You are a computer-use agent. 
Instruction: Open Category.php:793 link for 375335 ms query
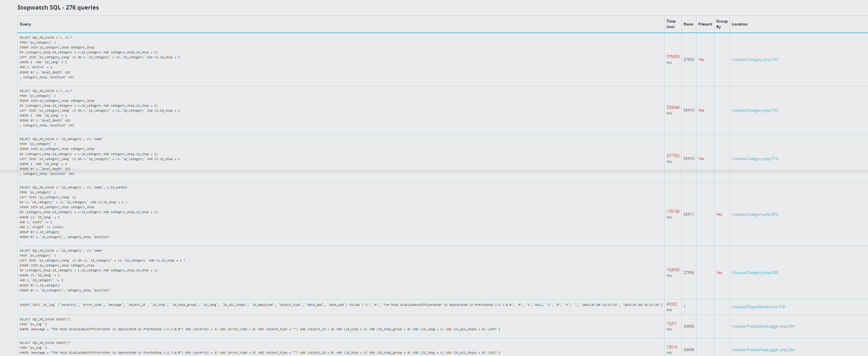[754, 59]
